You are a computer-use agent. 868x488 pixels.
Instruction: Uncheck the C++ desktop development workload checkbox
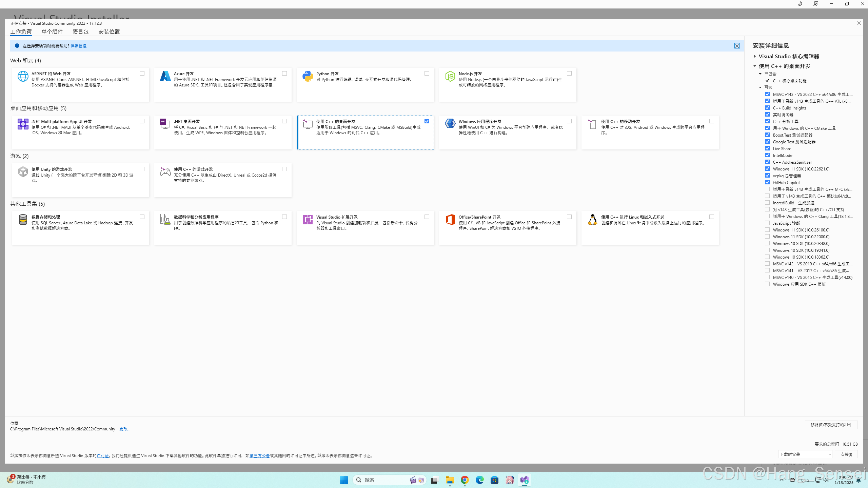(x=427, y=121)
